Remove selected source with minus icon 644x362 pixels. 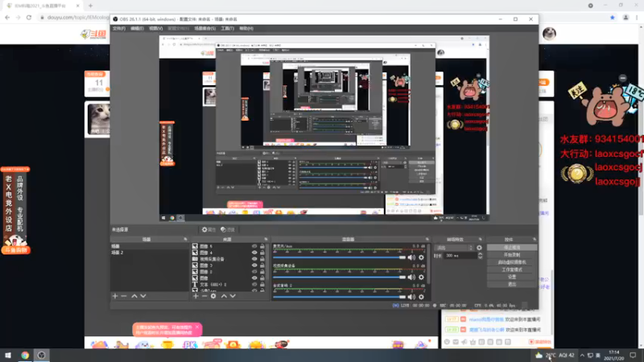[204, 296]
